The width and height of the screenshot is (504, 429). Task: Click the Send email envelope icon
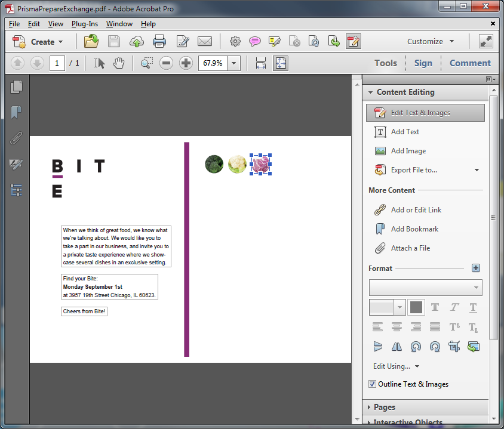click(x=205, y=41)
